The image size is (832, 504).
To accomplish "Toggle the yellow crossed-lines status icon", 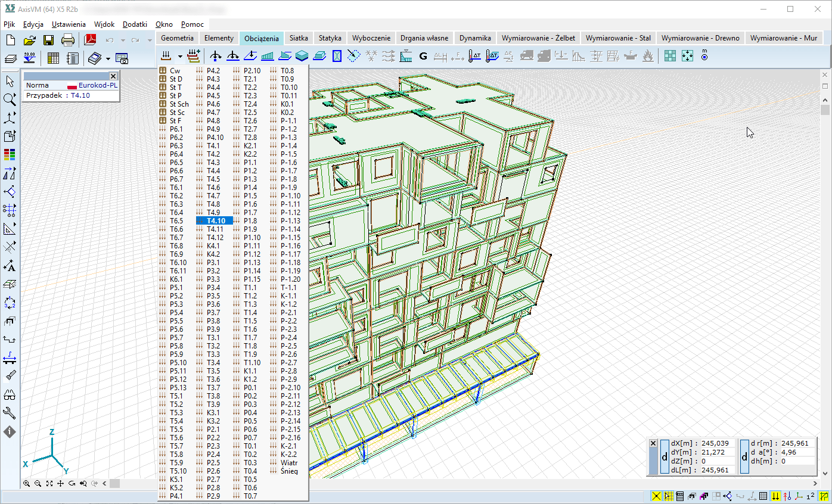I will point(656,496).
